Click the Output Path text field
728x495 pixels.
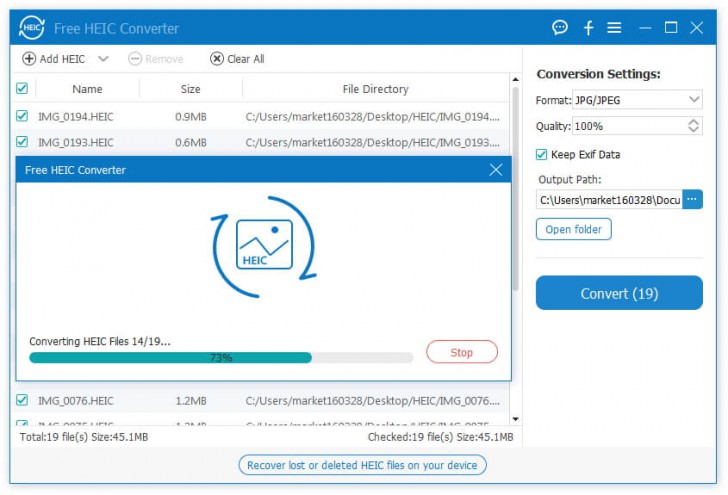click(x=609, y=200)
